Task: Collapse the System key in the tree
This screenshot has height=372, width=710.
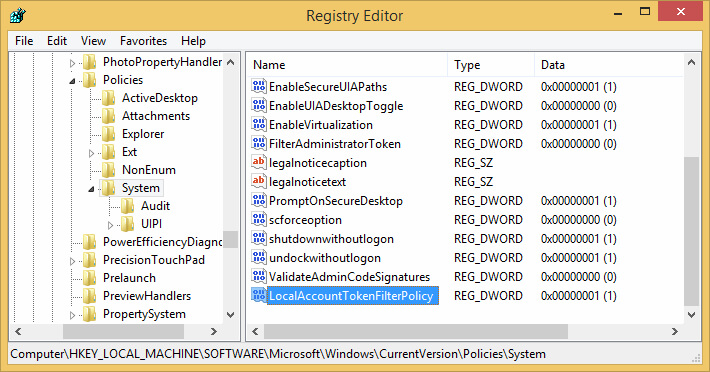Action: point(91,189)
